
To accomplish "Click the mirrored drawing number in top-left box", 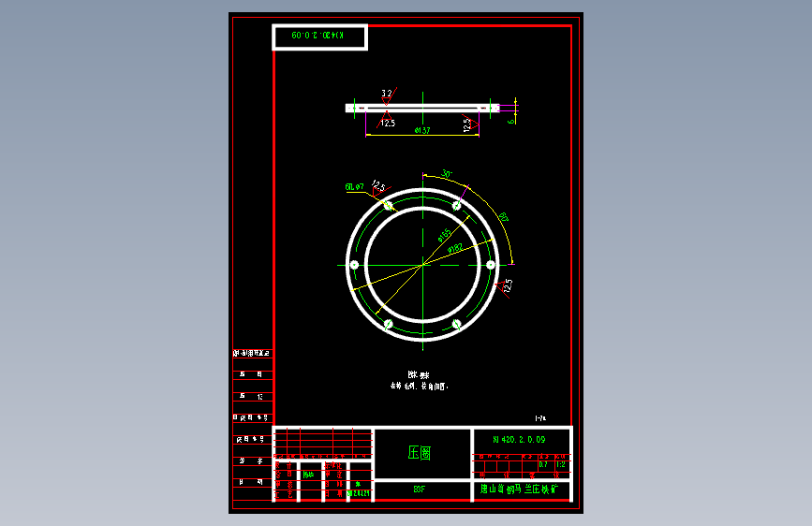I will (x=318, y=36).
